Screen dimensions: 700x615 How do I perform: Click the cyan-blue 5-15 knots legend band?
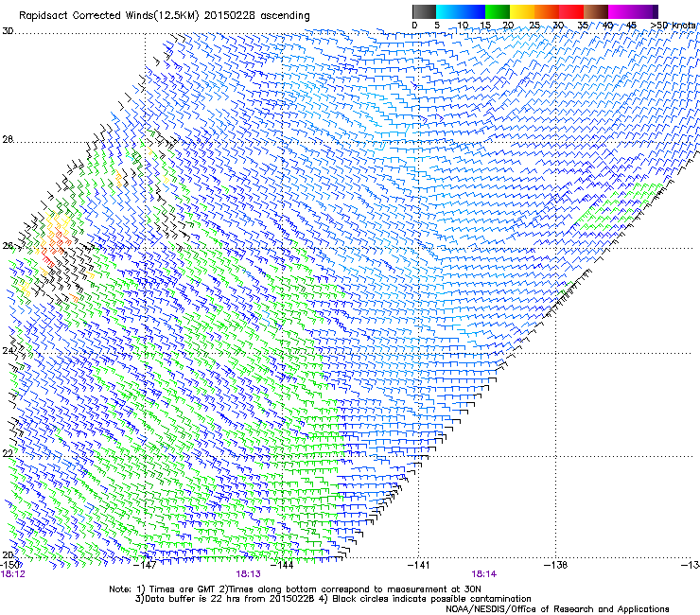click(461, 11)
